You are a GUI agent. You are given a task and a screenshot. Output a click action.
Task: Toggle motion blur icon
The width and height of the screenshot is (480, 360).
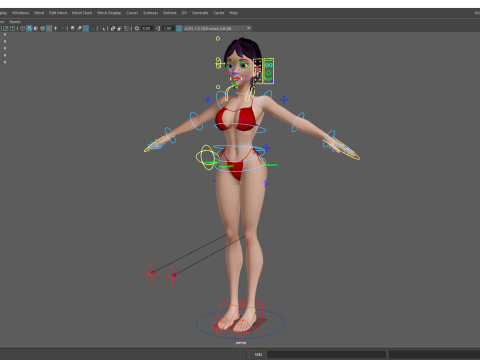79,28
